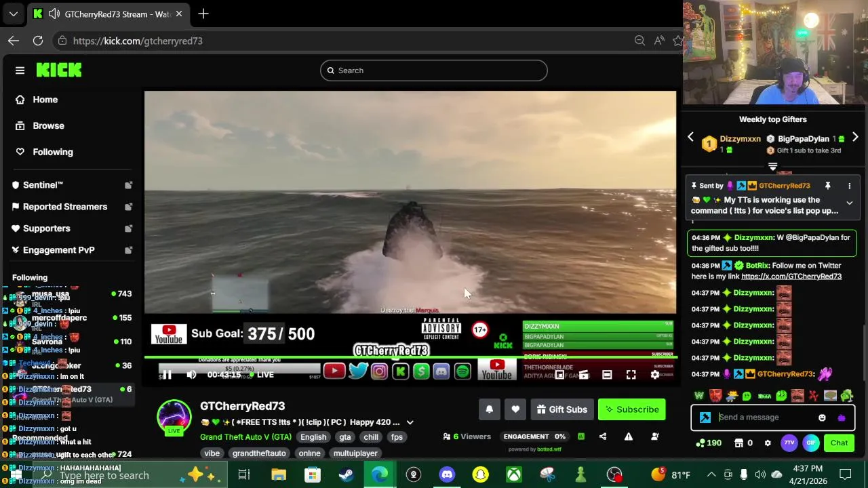Expand the pinned chat message
The width and height of the screenshot is (868, 488).
pos(849,203)
